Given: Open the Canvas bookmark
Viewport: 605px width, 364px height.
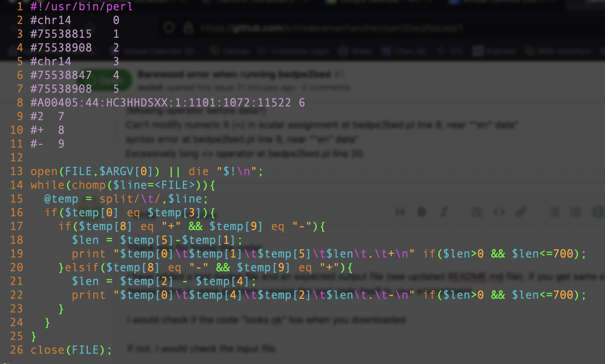Looking at the screenshot, I should [230, 52].
